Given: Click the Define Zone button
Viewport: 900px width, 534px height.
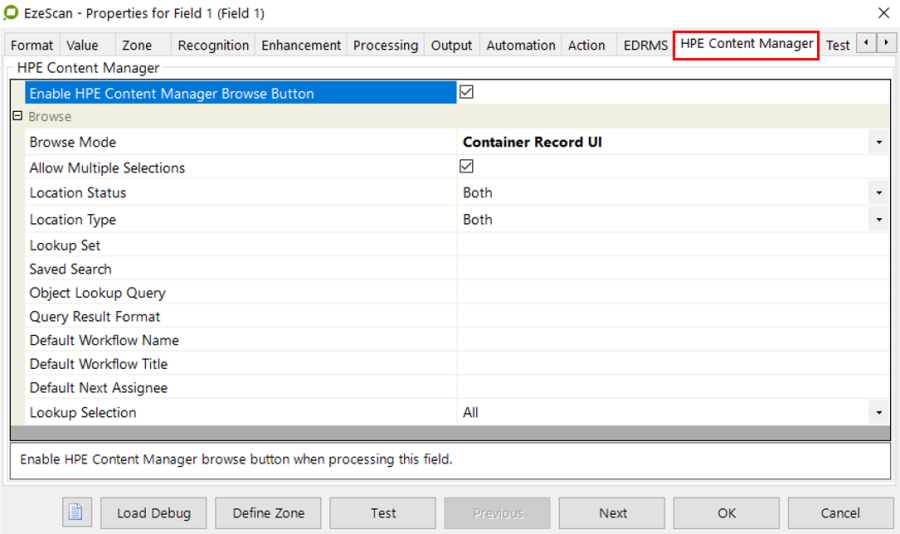Looking at the screenshot, I should 268,513.
